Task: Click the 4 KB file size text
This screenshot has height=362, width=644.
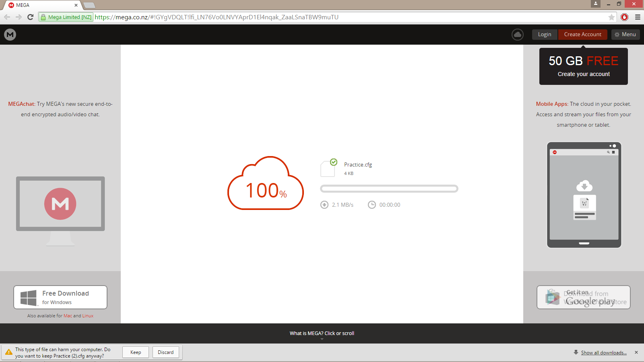Action: (x=349, y=173)
